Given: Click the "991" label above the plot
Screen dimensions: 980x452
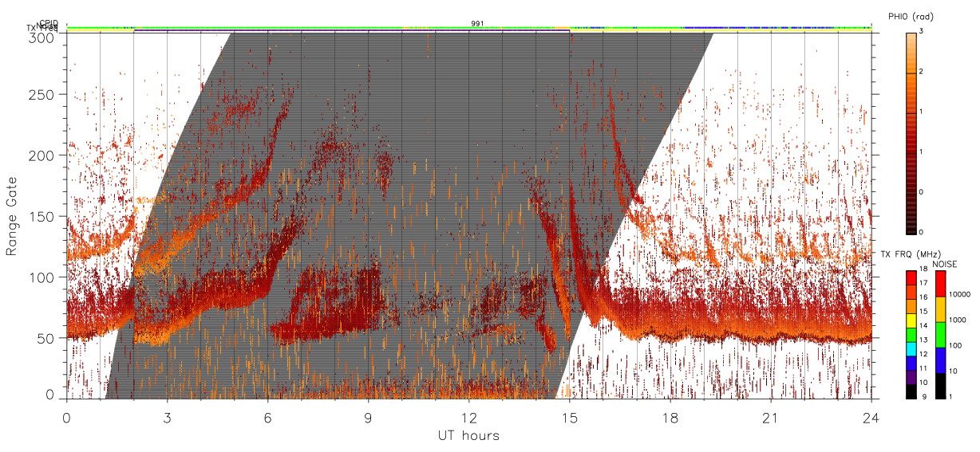Looking at the screenshot, I should click(477, 24).
